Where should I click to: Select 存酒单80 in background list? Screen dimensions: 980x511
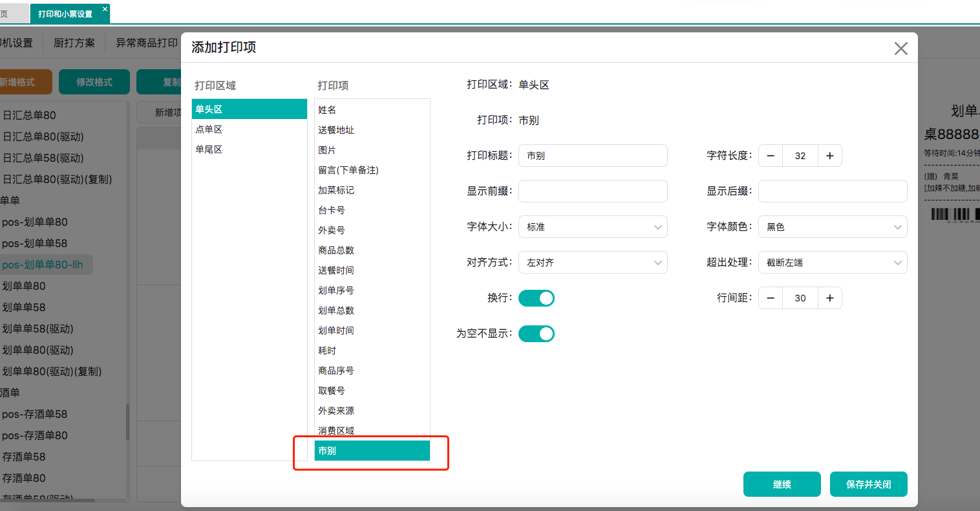(24, 478)
